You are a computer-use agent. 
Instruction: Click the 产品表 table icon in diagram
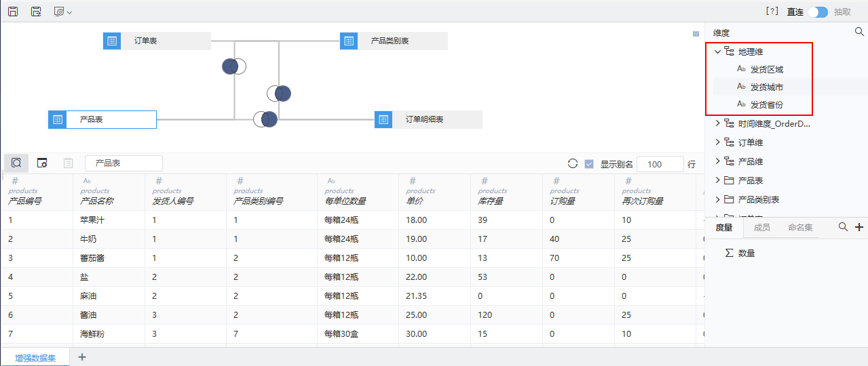pyautogui.click(x=58, y=119)
